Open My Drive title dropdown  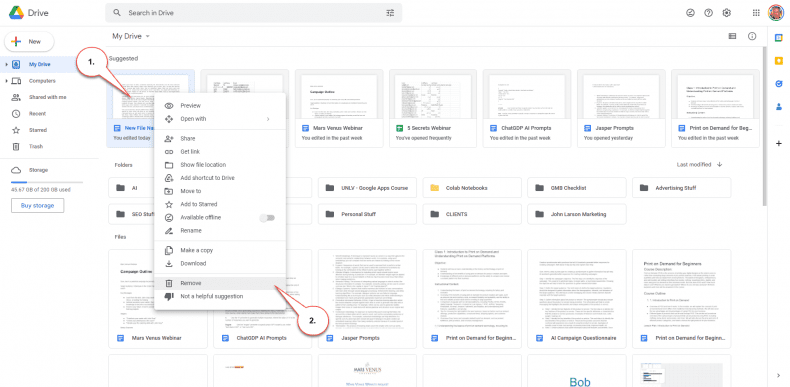(x=131, y=36)
